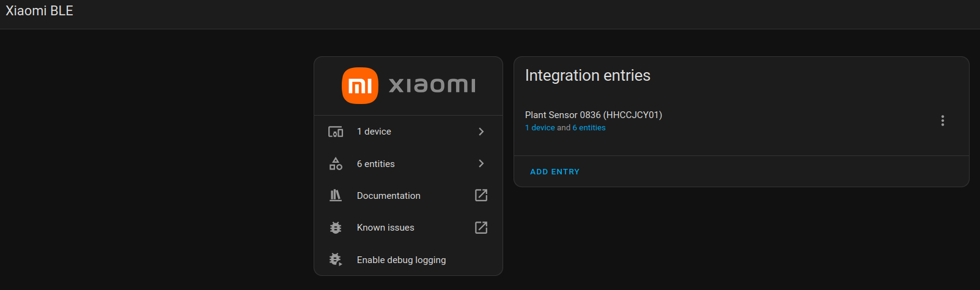Screen dimensions: 980x290
Task: Expand the 1 device row chevron
Action: 481,132
